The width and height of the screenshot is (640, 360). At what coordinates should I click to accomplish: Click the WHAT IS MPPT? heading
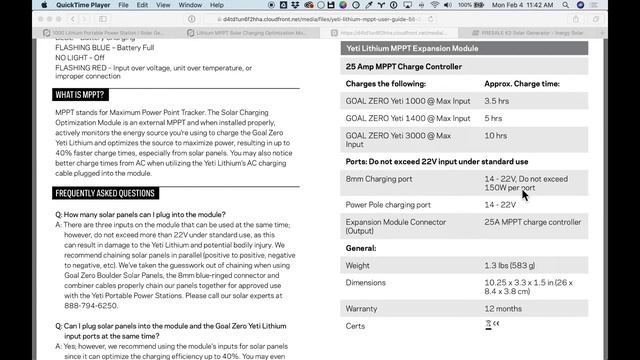(80, 95)
